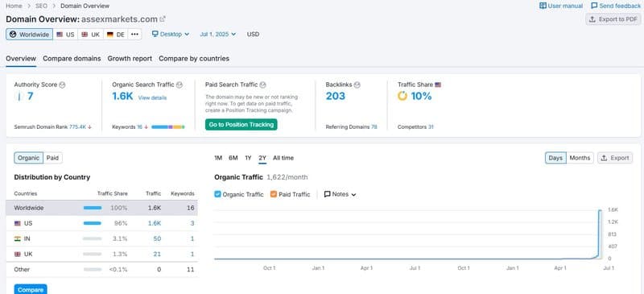Select the US database button

point(65,35)
